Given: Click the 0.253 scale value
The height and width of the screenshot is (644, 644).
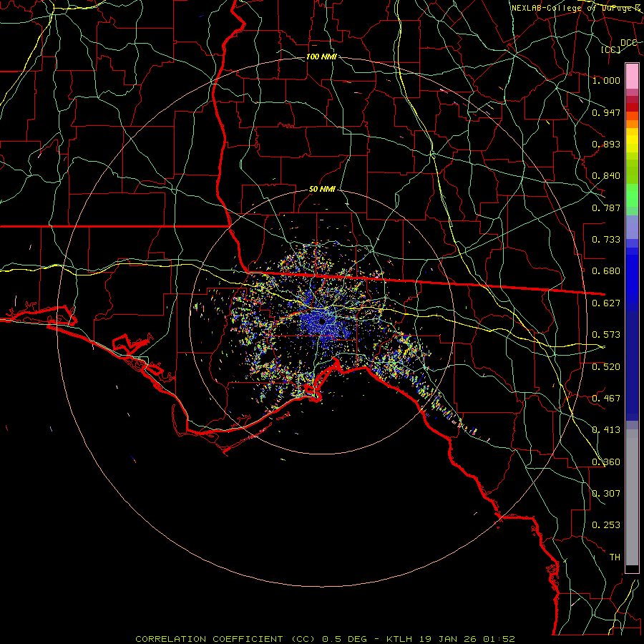Looking at the screenshot, I should pos(606,525).
